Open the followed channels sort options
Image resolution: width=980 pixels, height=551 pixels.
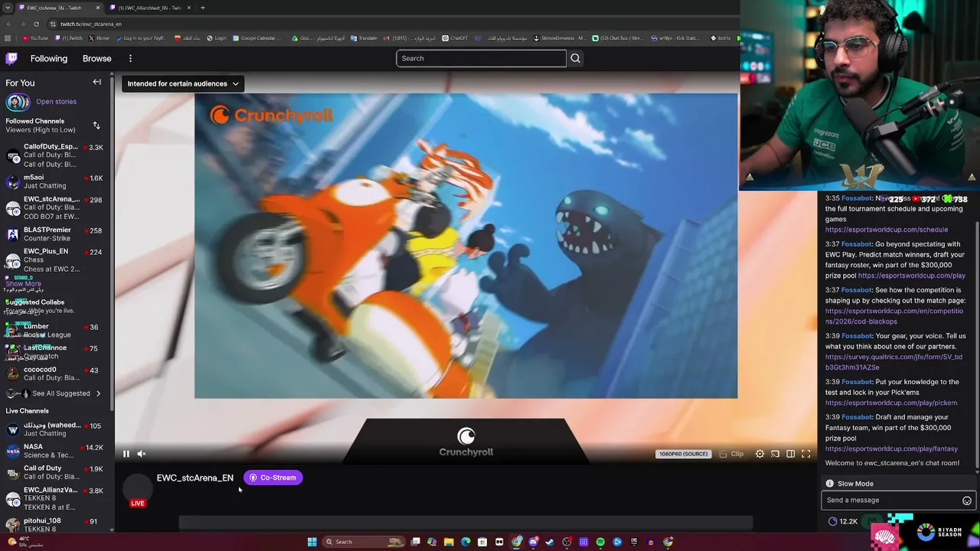pyautogui.click(x=96, y=126)
